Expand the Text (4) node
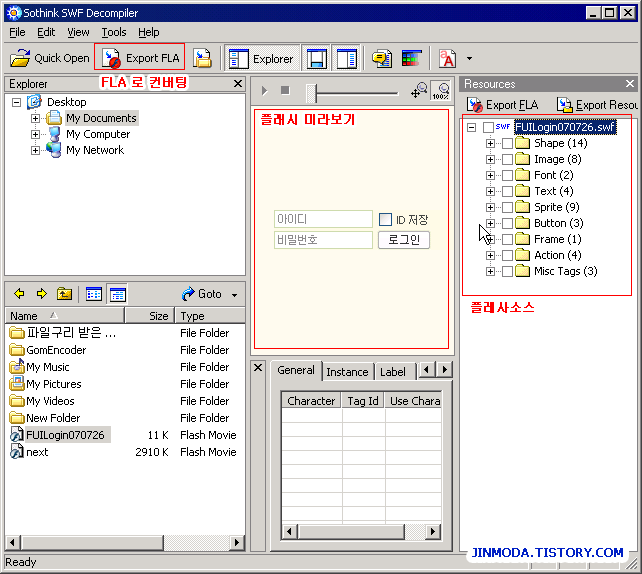 [x=490, y=191]
